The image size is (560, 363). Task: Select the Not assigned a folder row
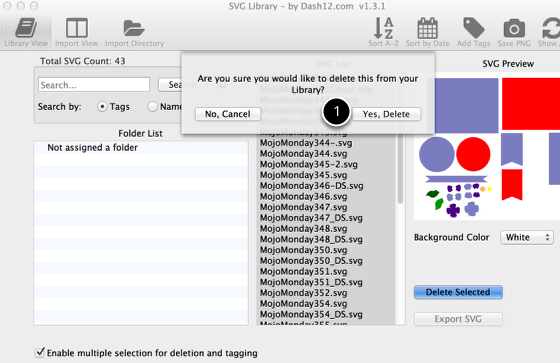pyautogui.click(x=141, y=147)
